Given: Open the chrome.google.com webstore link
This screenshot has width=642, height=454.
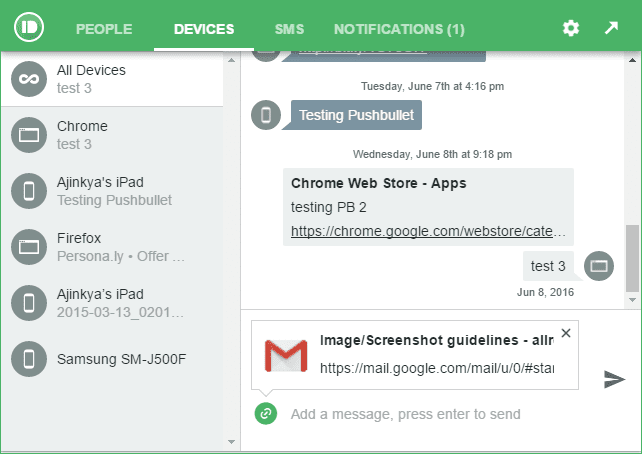Looking at the screenshot, I should coord(428,231).
